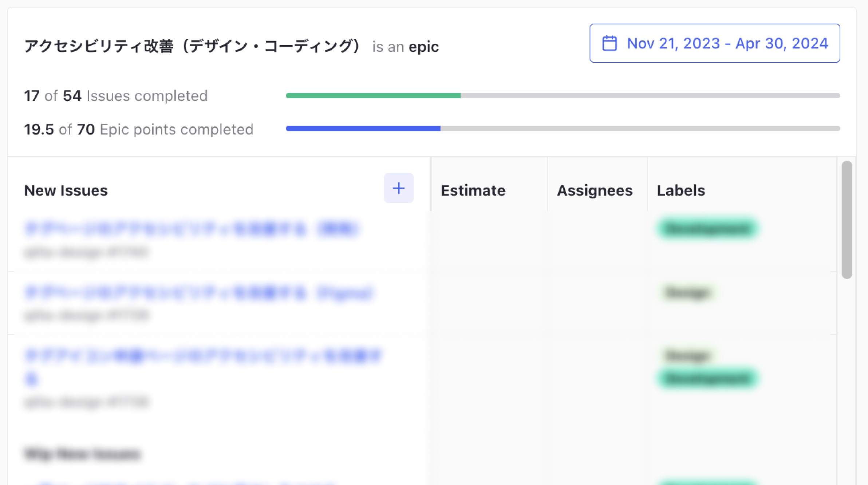Click the plus icon to add a new issue
This screenshot has height=485, width=868.
[399, 188]
